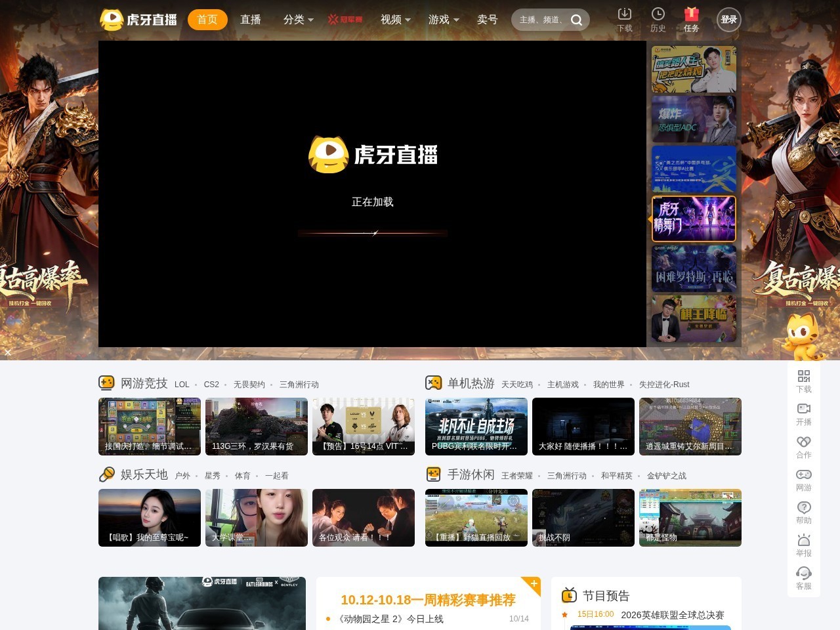840x630 pixels.
Task: Go to the 直播 navigation tab
Action: point(251,20)
